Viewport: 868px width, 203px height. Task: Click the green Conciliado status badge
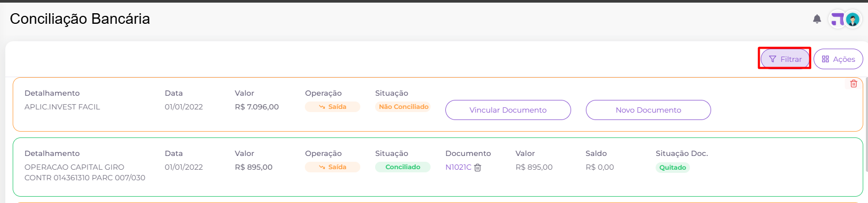click(x=403, y=167)
